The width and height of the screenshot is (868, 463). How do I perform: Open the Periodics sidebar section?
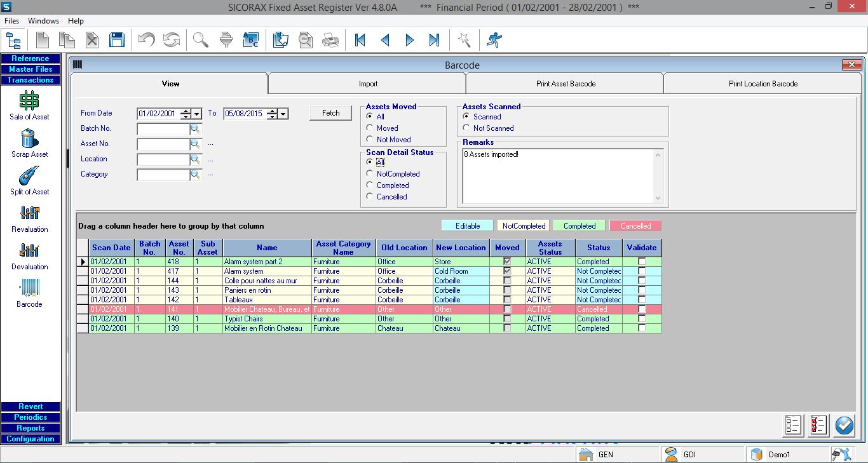(31, 417)
